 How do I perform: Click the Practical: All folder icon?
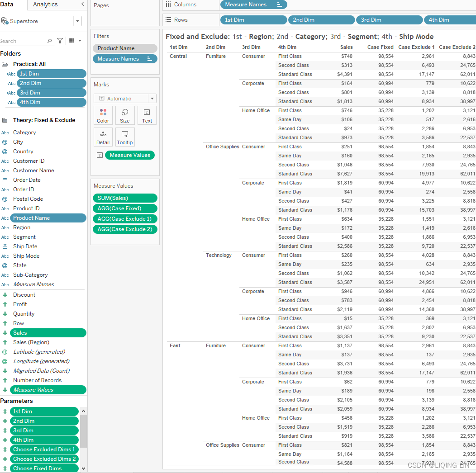click(5, 64)
